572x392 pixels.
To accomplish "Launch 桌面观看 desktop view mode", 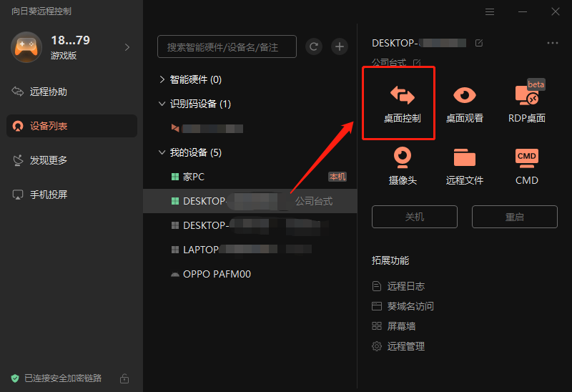I will pyautogui.click(x=465, y=102).
